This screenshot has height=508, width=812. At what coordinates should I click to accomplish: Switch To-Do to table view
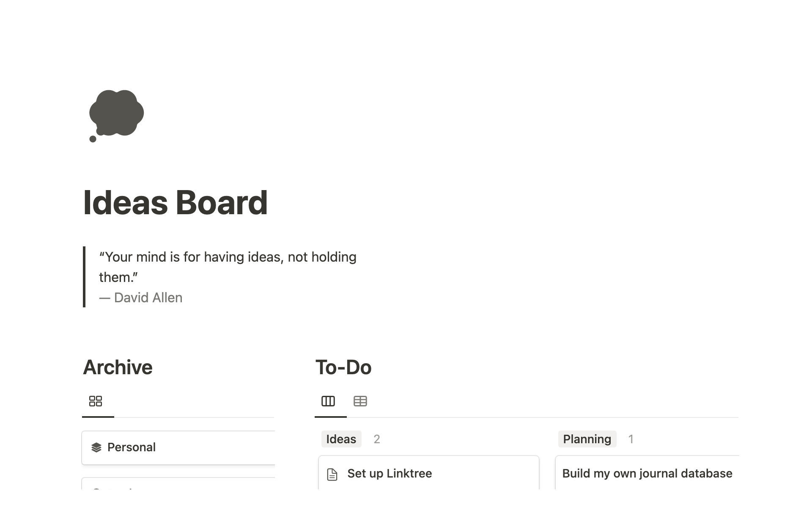click(360, 401)
